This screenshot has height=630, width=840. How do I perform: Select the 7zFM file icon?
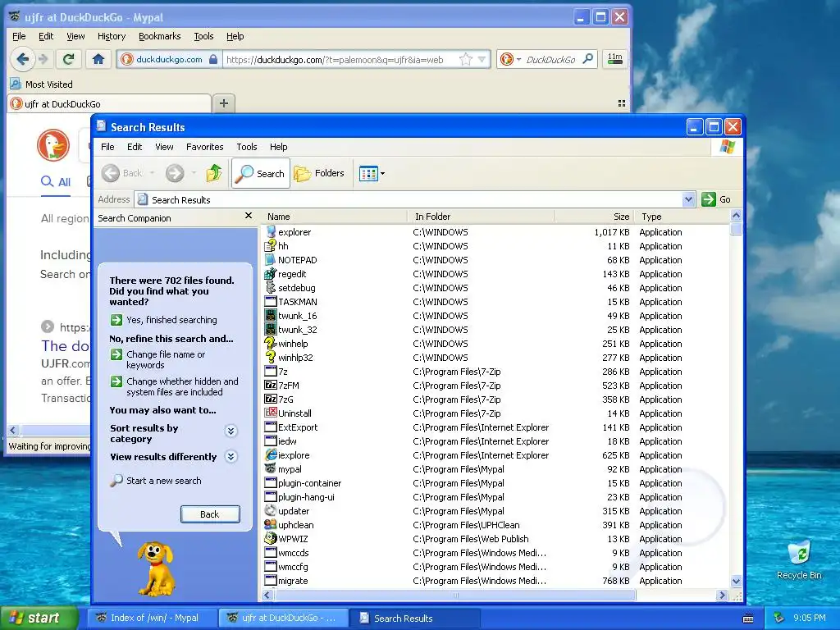271,386
